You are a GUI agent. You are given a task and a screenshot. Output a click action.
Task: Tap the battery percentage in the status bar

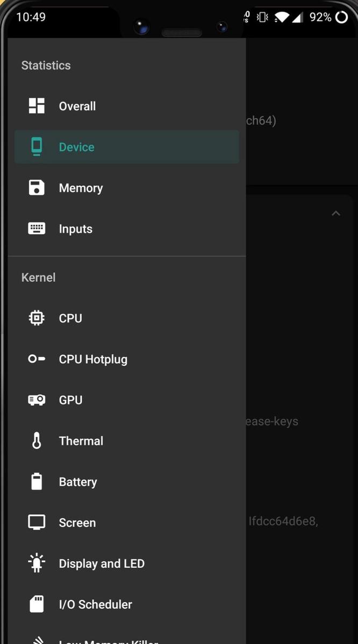click(321, 17)
